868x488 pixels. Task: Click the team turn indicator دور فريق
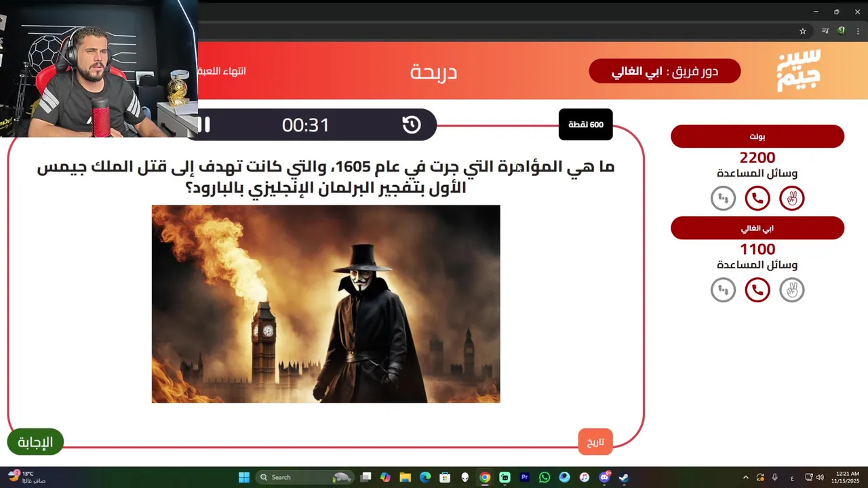click(x=665, y=71)
